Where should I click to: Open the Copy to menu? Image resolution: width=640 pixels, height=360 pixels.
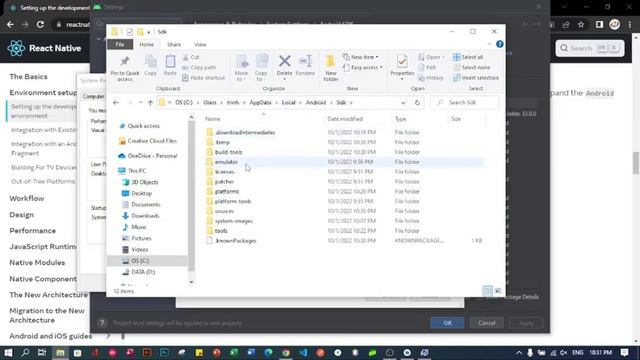point(261,68)
